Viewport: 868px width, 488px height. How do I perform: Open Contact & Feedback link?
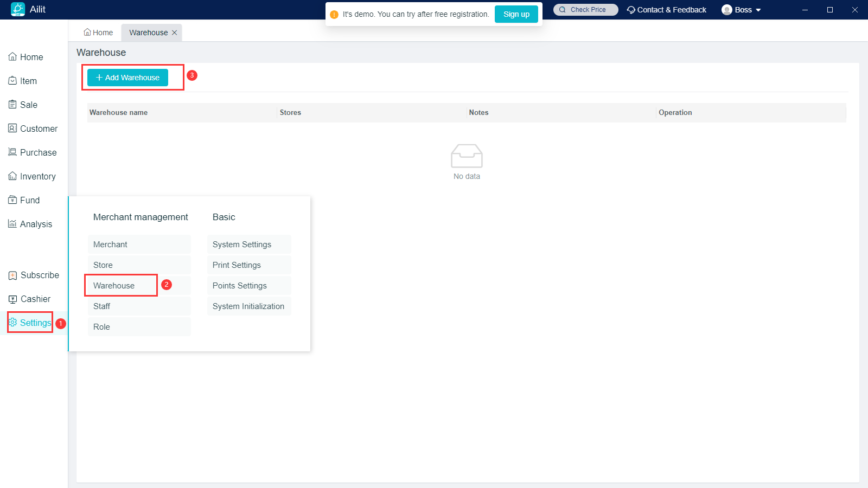click(666, 10)
